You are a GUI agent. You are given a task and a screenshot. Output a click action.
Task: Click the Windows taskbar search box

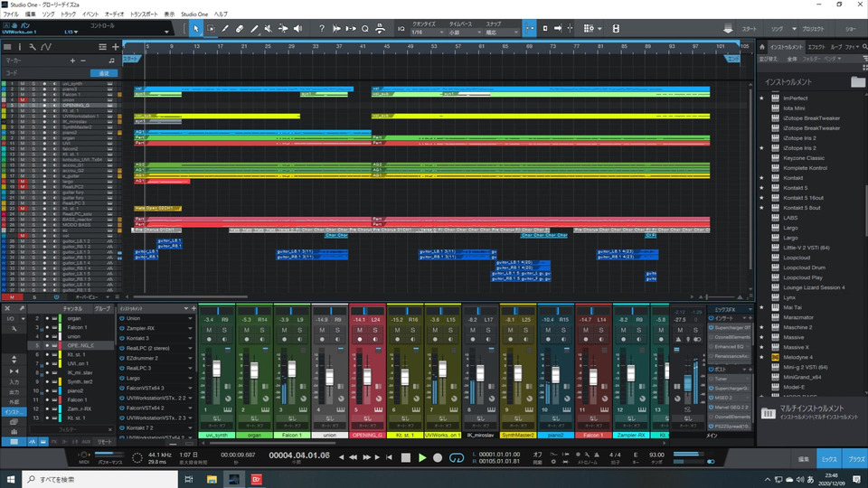(x=90, y=479)
